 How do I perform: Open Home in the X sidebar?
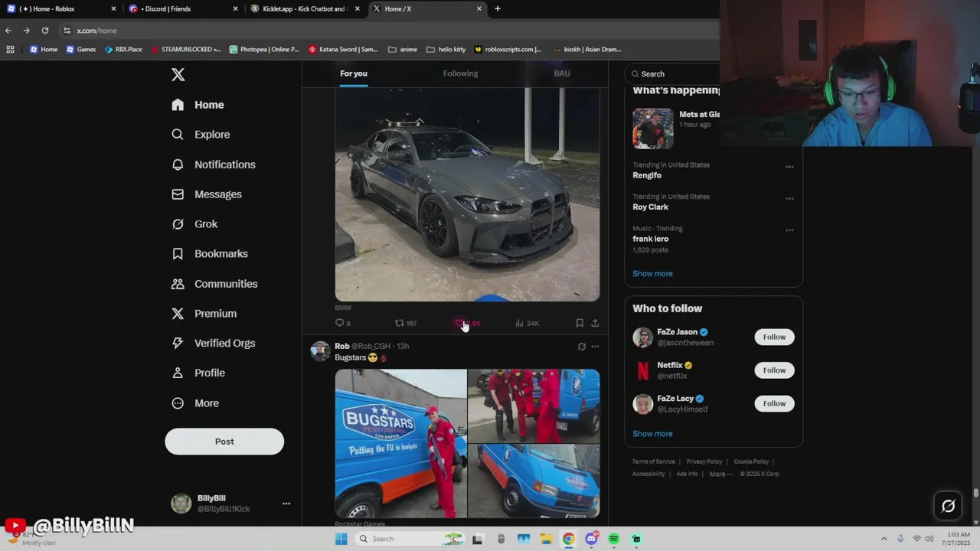[x=198, y=105]
